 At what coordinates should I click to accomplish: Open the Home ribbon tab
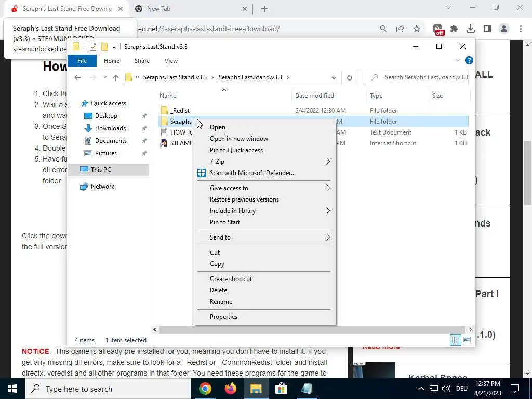coord(112,61)
